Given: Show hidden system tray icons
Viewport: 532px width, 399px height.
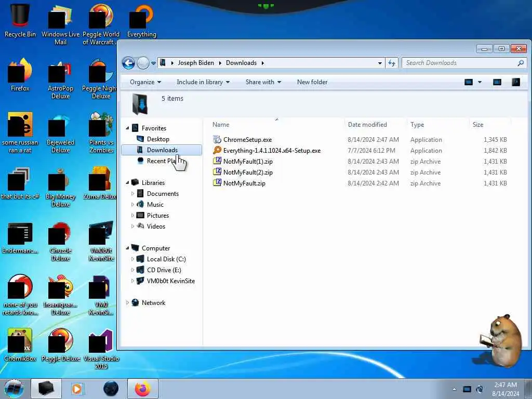Looking at the screenshot, I should coord(454,389).
